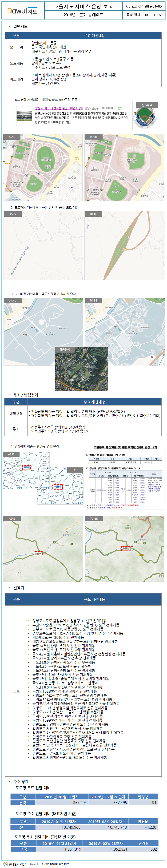The image size is (167, 868).
Task: Select the 변경분 value 91
Action: tap(154, 803)
